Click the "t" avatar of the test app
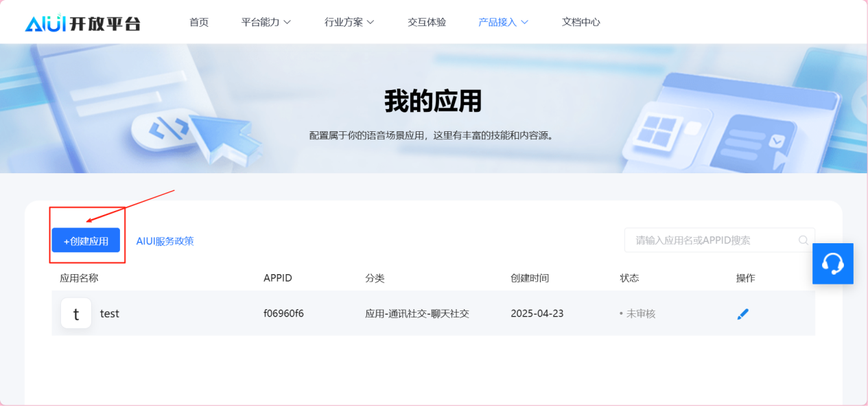Viewport: 868px width, 406px height. [76, 314]
